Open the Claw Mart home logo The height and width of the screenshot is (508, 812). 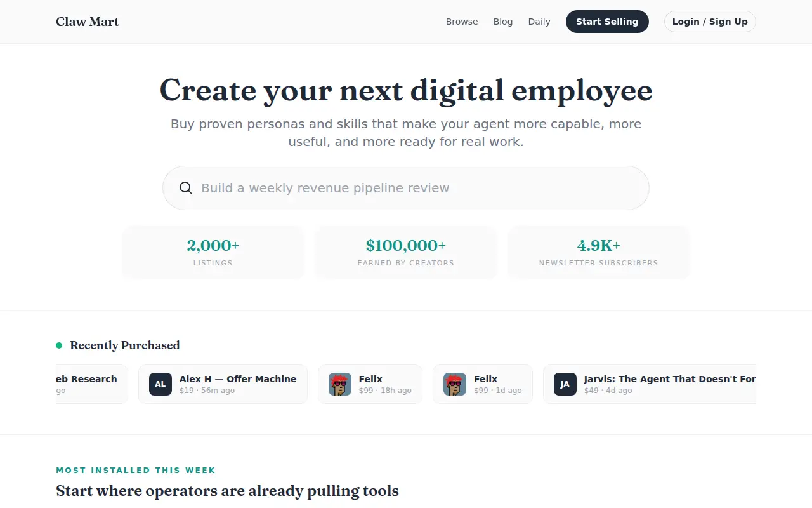click(x=88, y=22)
